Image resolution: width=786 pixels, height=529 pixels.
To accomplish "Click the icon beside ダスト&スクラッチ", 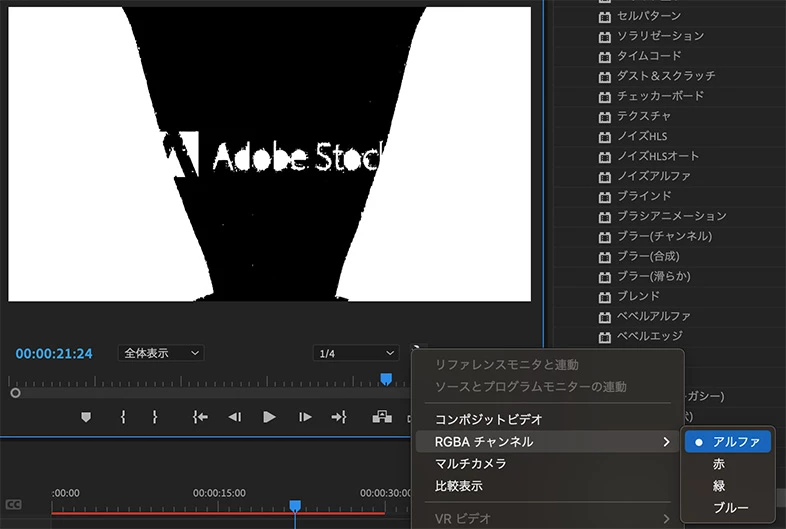I will coord(605,77).
